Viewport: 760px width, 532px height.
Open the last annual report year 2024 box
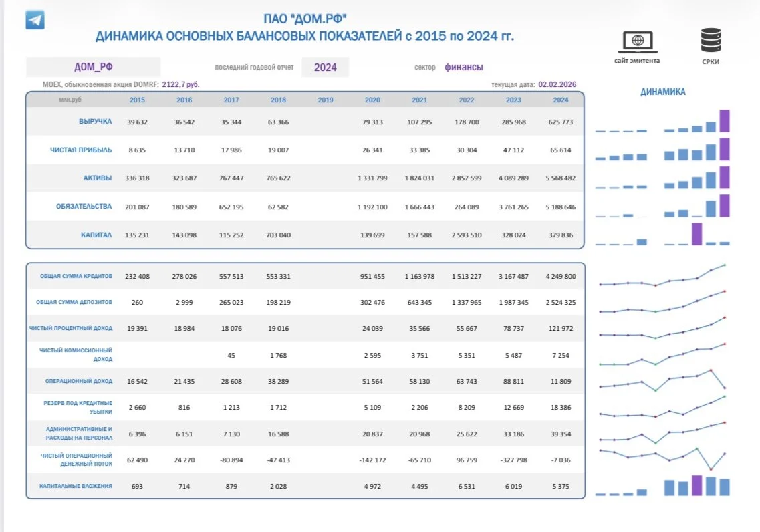326,68
